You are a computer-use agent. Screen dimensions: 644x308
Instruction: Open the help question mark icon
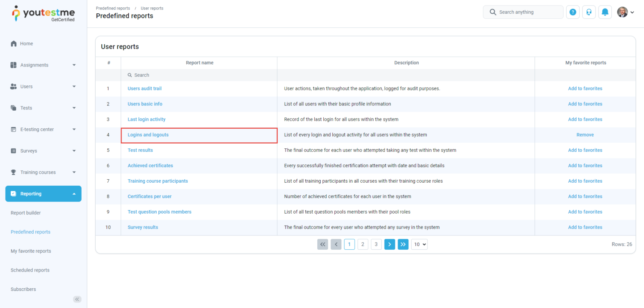tap(573, 12)
